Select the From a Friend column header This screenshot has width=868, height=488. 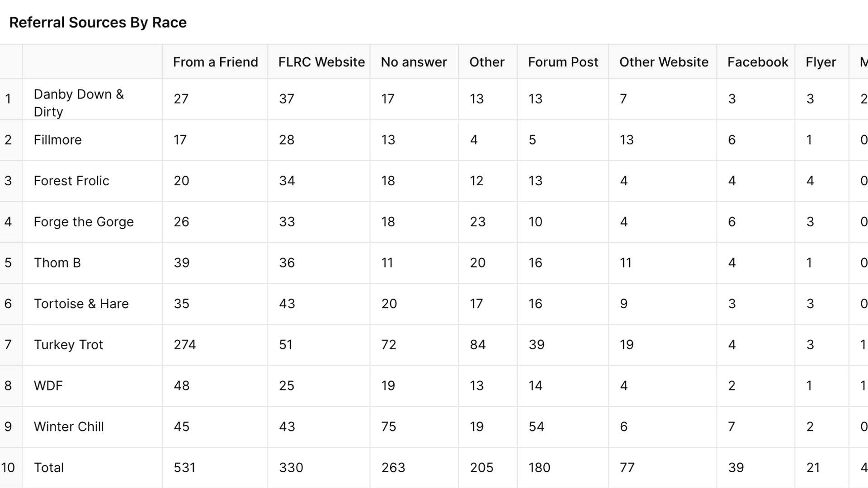tap(215, 62)
